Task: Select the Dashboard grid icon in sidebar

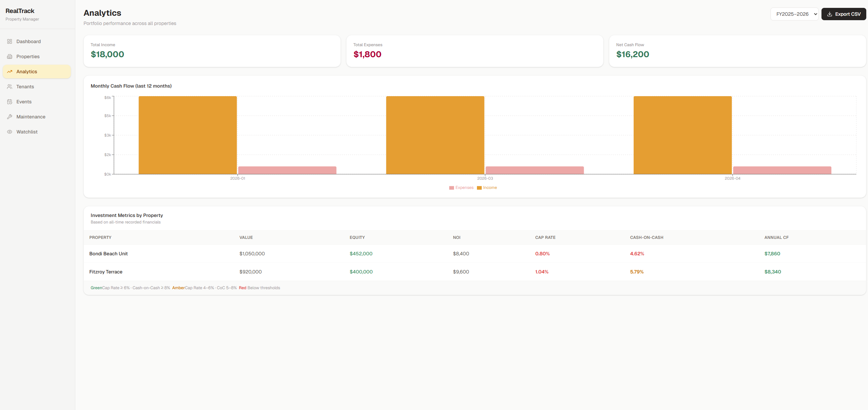Action: pyautogui.click(x=10, y=41)
